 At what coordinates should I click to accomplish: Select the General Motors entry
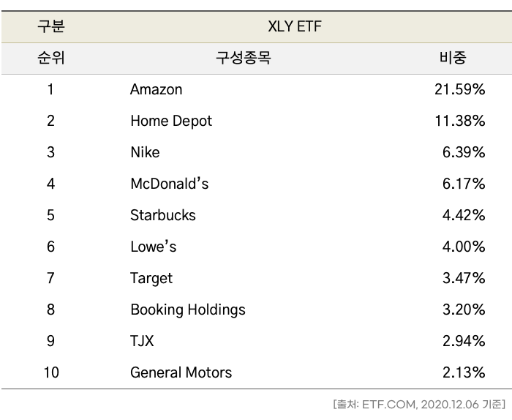click(x=181, y=372)
